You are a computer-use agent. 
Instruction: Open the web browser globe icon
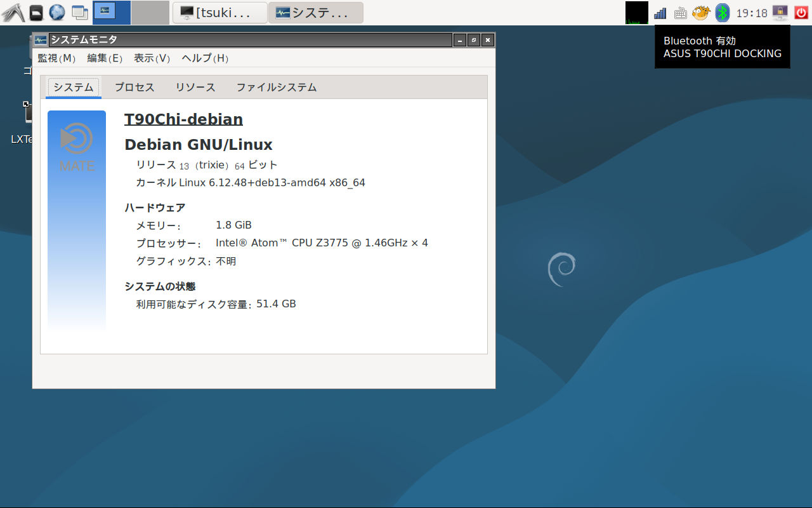click(x=57, y=12)
